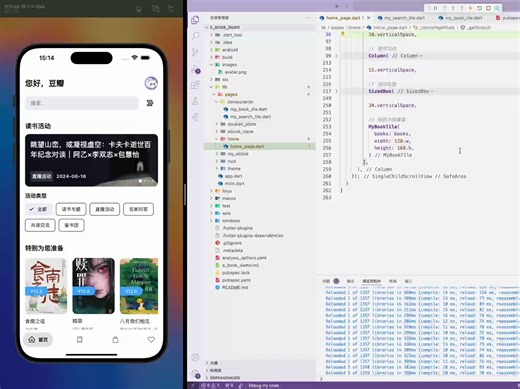The height and width of the screenshot is (389, 520).
Task: Open the Explorer view in activity bar
Action: [195, 20]
